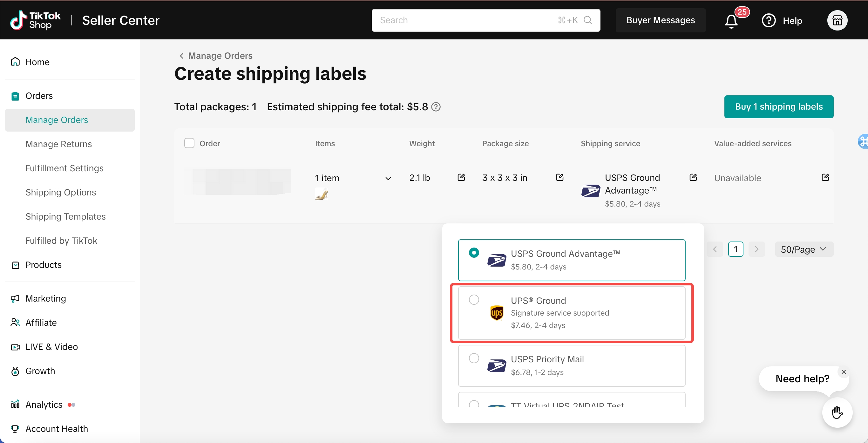Screen dimensions: 868x443
Task: Edit the package size dimensions
Action: (559, 177)
